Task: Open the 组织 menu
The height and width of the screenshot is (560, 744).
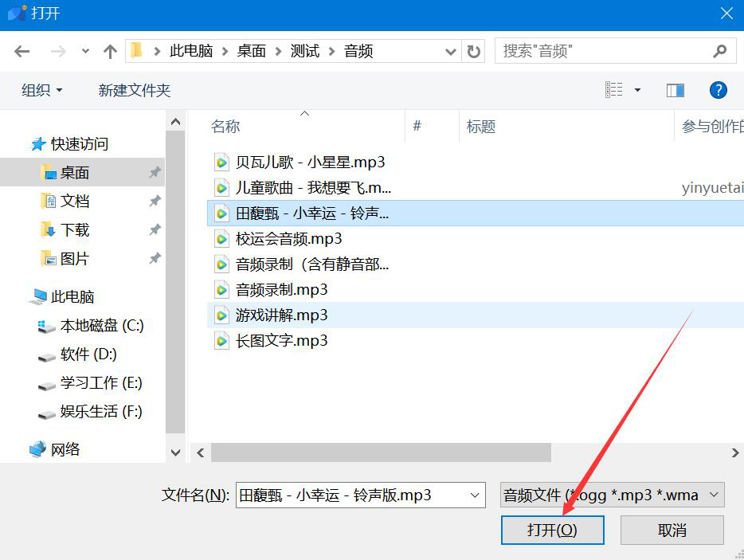Action: (x=41, y=90)
